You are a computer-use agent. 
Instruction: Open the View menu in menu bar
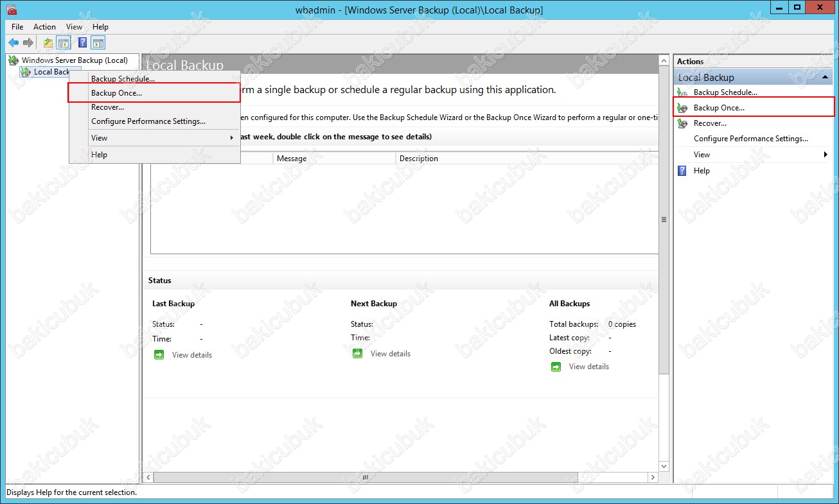(x=74, y=27)
